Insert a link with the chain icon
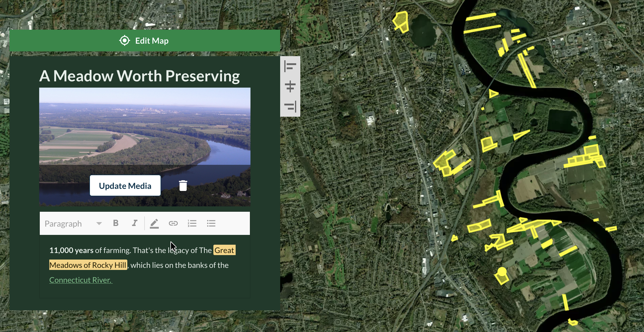This screenshot has width=644, height=332. coord(173,223)
